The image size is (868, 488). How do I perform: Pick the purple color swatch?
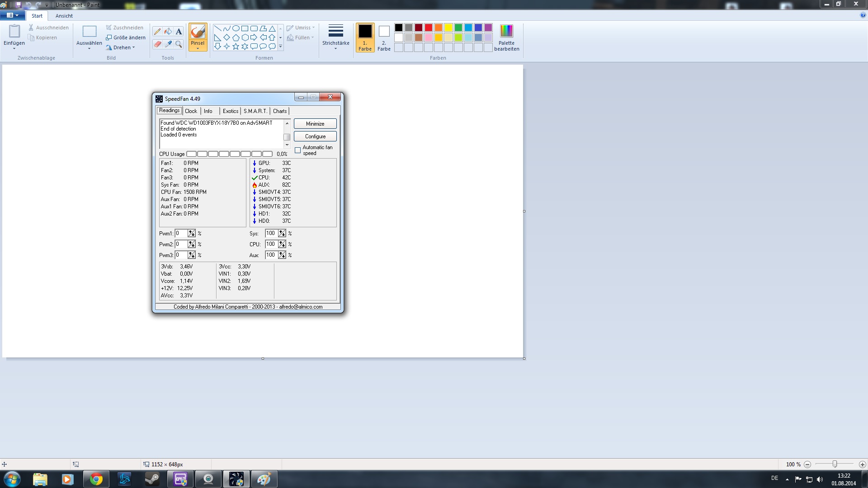point(488,28)
